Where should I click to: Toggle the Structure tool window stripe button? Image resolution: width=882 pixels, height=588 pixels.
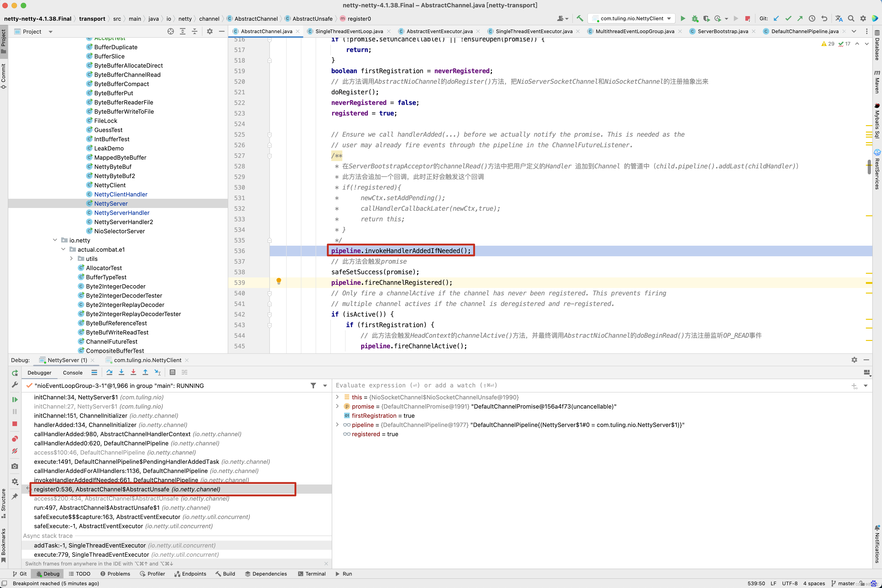click(4, 502)
